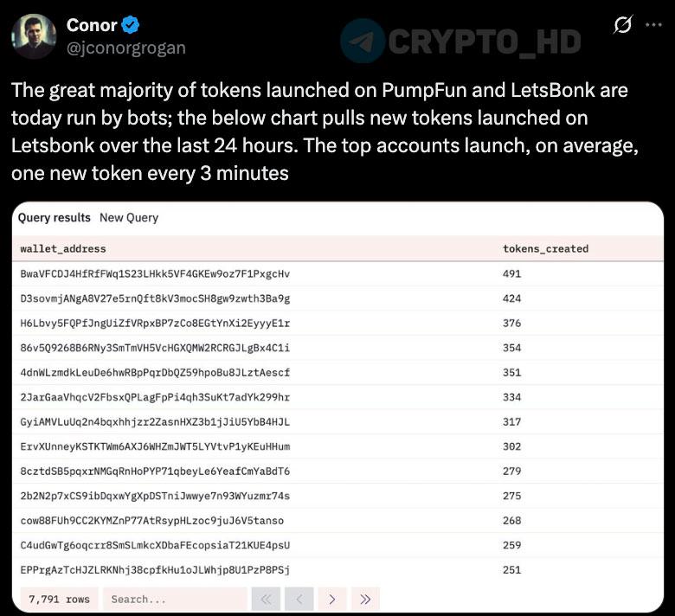Switch to the Query results tab

[55, 218]
